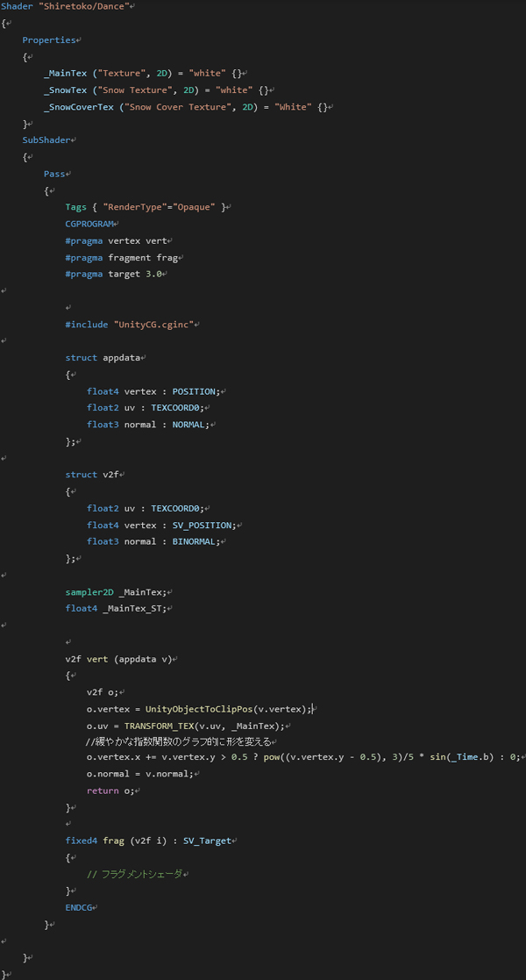This screenshot has height=980, width=526.
Task: Click the return o; statement
Action: pyautogui.click(x=111, y=790)
